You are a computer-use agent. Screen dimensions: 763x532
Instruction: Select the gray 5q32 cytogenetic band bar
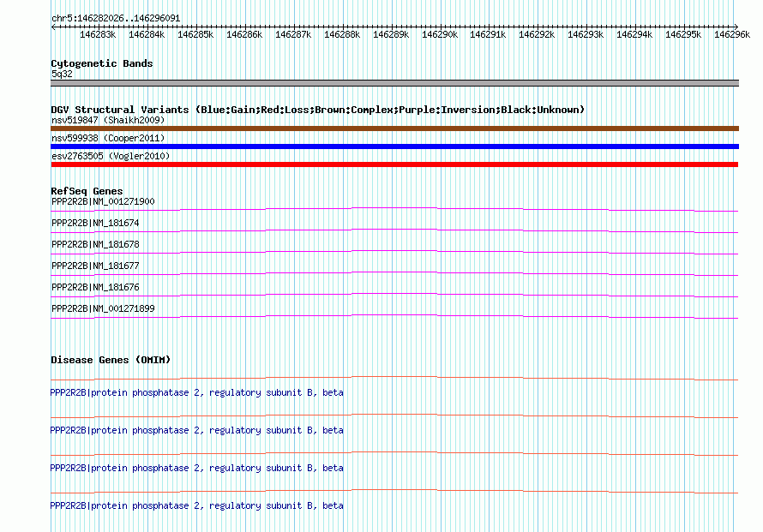click(394, 83)
